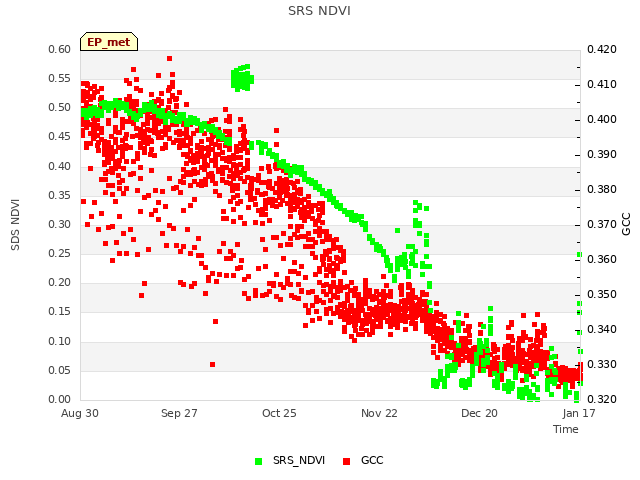This screenshot has width=640, height=480.
Task: Click the Dec 20 x-axis tick label
Action: click(479, 413)
